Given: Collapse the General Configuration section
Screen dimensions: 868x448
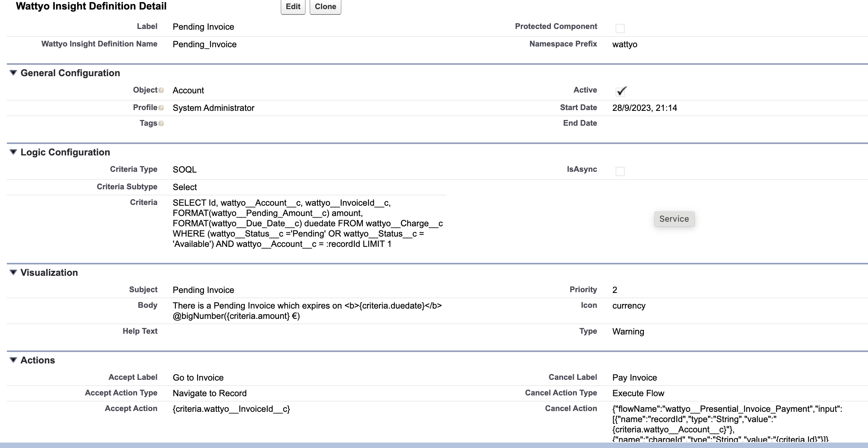Looking at the screenshot, I should point(13,73).
